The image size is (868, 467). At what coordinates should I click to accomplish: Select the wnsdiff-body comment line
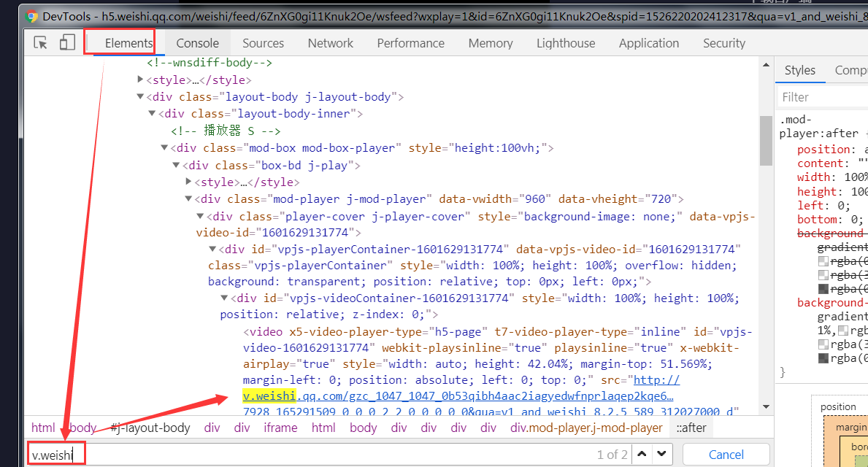click(x=210, y=63)
